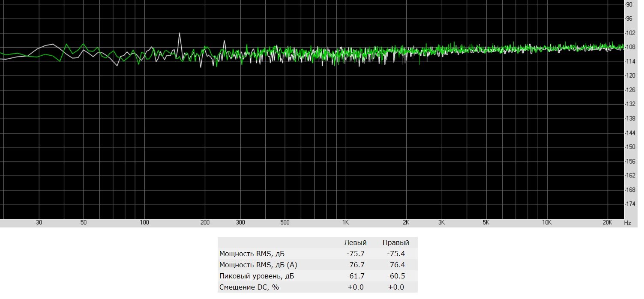This screenshot has width=644, height=299.
Task: Click the Правый column header
Action: click(396, 243)
